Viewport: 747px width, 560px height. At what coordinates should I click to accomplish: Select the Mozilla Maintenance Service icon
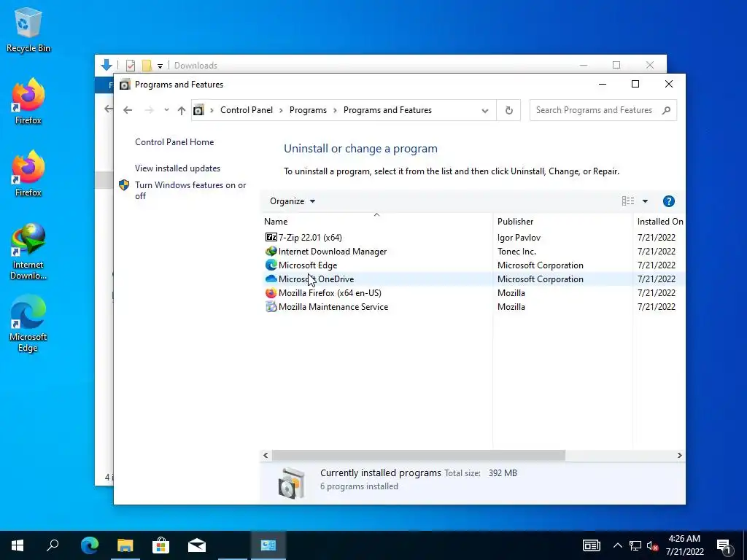[x=271, y=307]
